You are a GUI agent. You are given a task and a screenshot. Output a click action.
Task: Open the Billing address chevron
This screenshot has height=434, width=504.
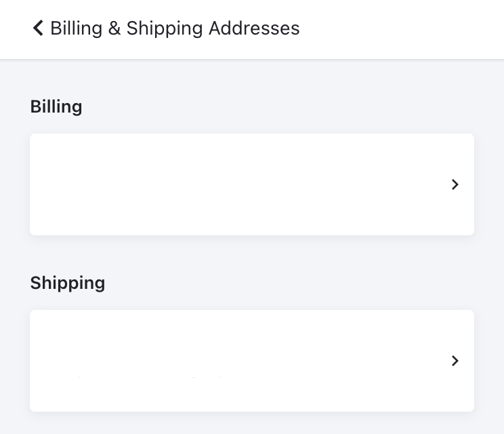click(455, 184)
